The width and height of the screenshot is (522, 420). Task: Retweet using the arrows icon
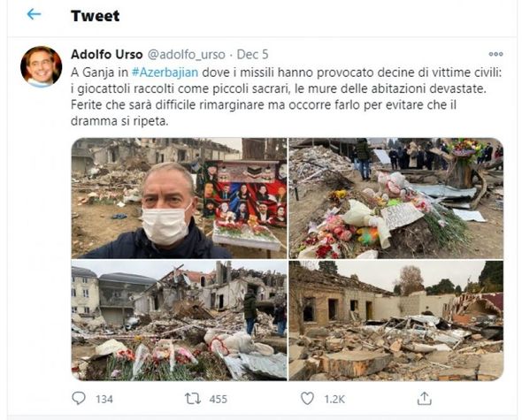coord(193,399)
